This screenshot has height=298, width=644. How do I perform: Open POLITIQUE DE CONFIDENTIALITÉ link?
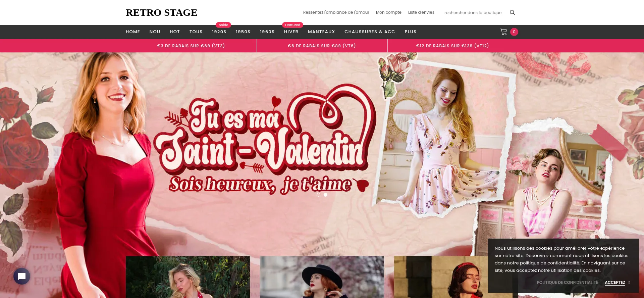point(567,283)
